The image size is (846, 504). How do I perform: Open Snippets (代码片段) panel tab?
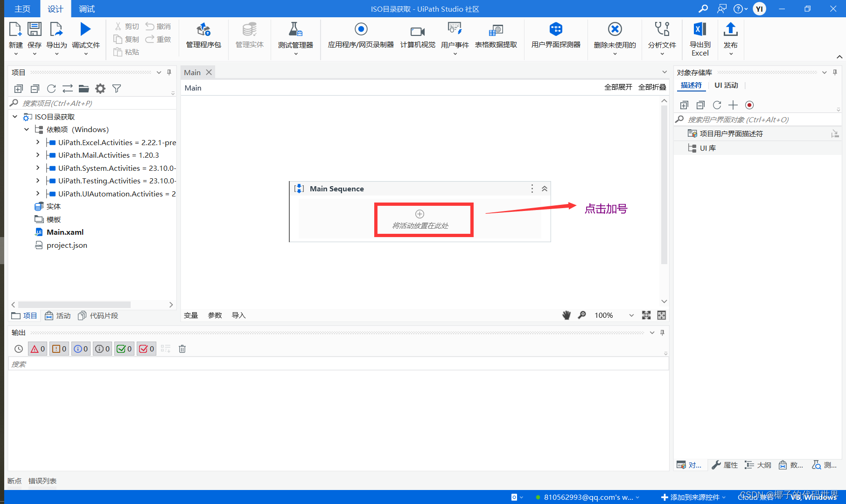pos(98,315)
